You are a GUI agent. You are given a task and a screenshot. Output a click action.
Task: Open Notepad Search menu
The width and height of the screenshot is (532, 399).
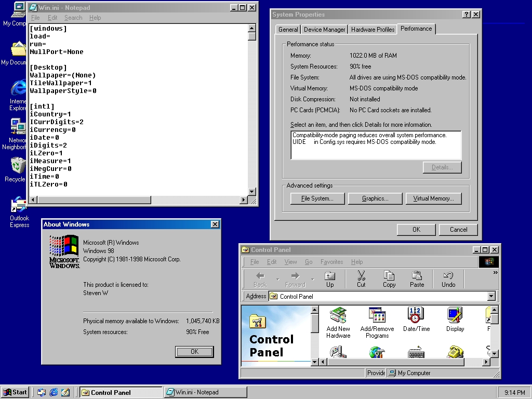73,18
